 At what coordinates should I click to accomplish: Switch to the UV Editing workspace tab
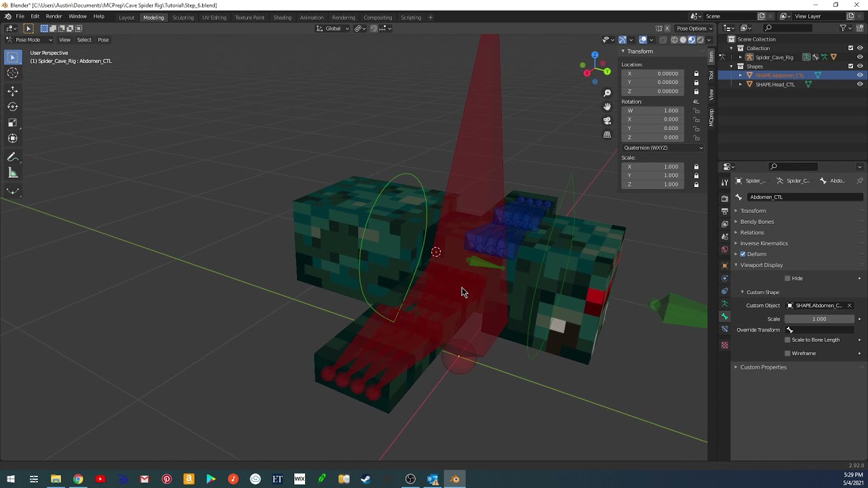(214, 17)
